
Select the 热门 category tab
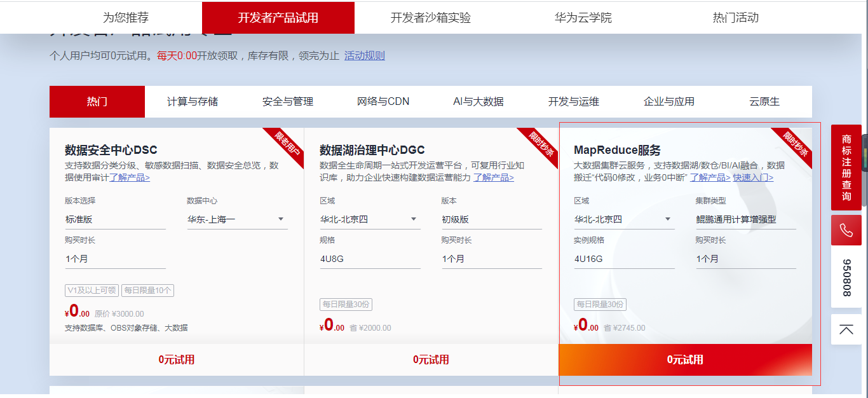97,102
